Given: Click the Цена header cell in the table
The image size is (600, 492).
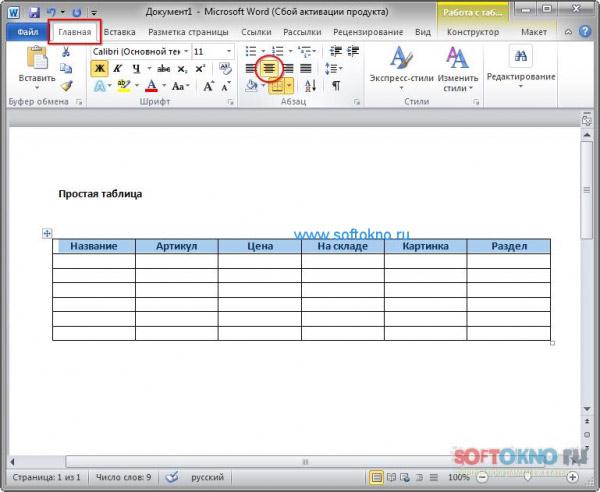Looking at the screenshot, I should tap(259, 246).
